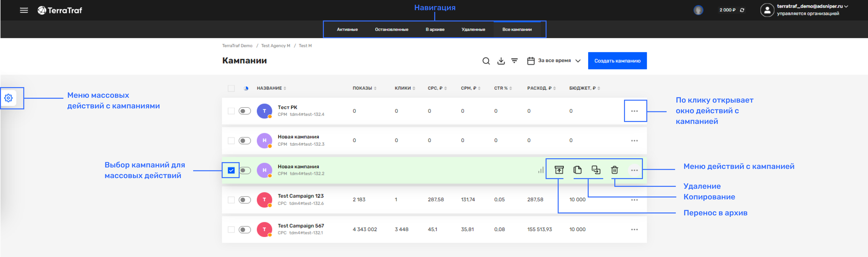Sort by ПОКАЗЫ column
The width and height of the screenshot is (868, 257).
pos(364,88)
